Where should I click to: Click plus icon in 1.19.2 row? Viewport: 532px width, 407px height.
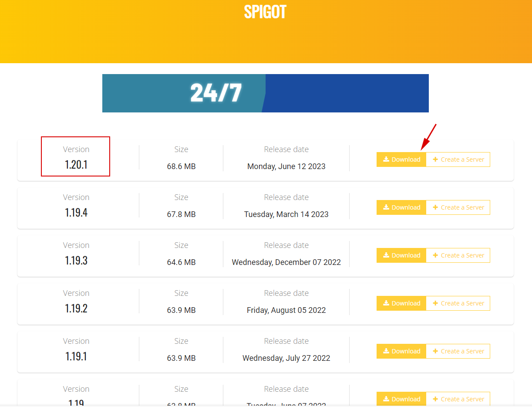(x=435, y=303)
